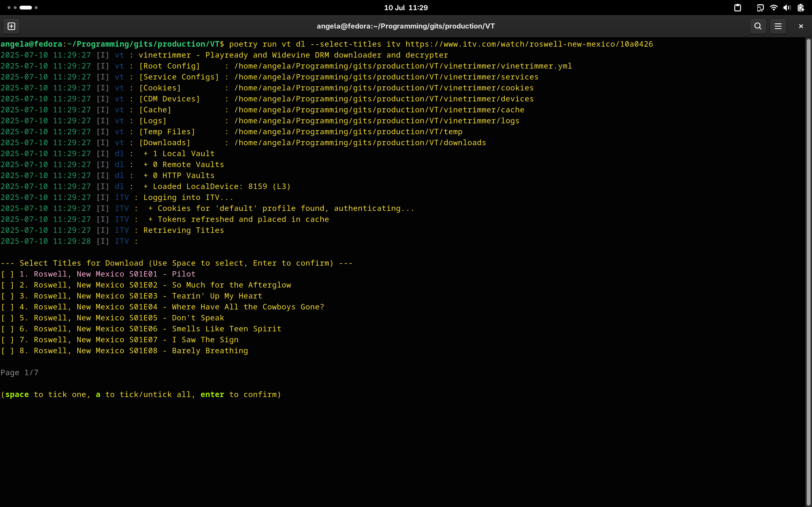Tick checkbox for S01E08 Barely Breathing

[7, 351]
